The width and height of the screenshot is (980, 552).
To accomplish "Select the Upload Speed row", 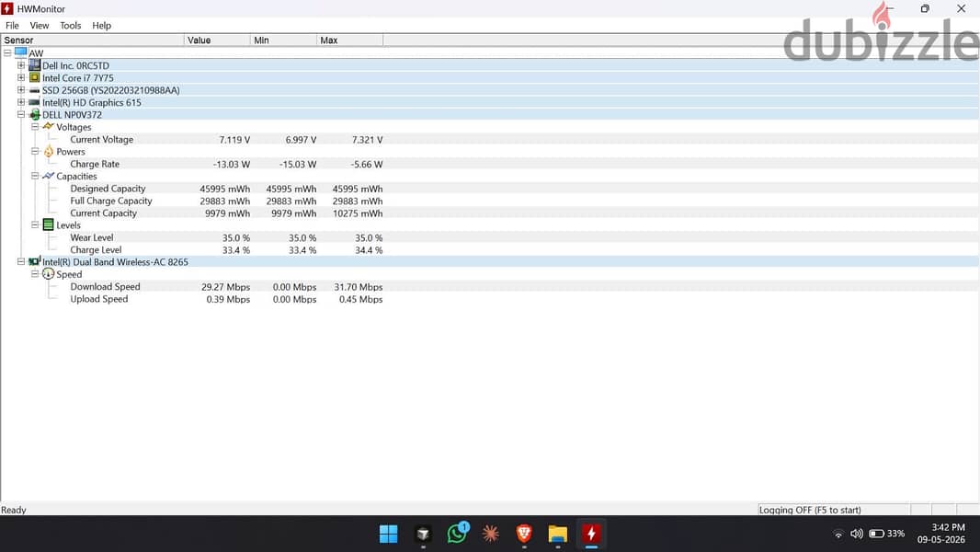I will coord(490,299).
